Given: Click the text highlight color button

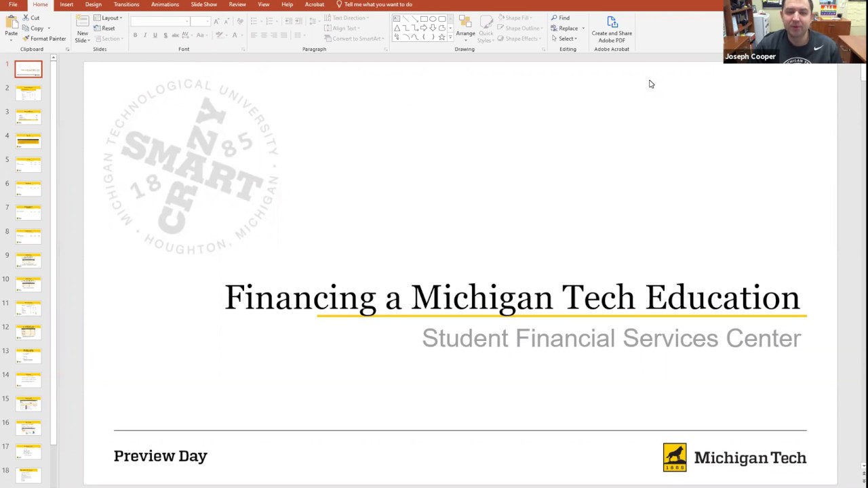Looking at the screenshot, I should [x=218, y=35].
